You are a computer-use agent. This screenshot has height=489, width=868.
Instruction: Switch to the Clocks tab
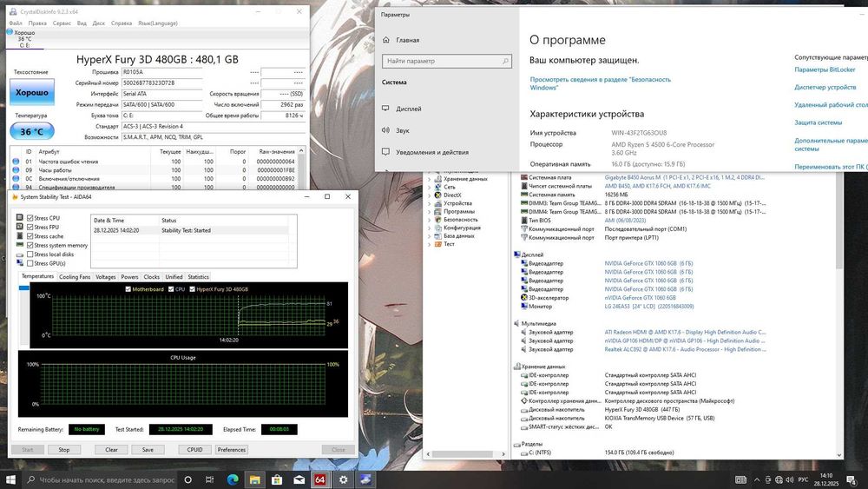(152, 277)
